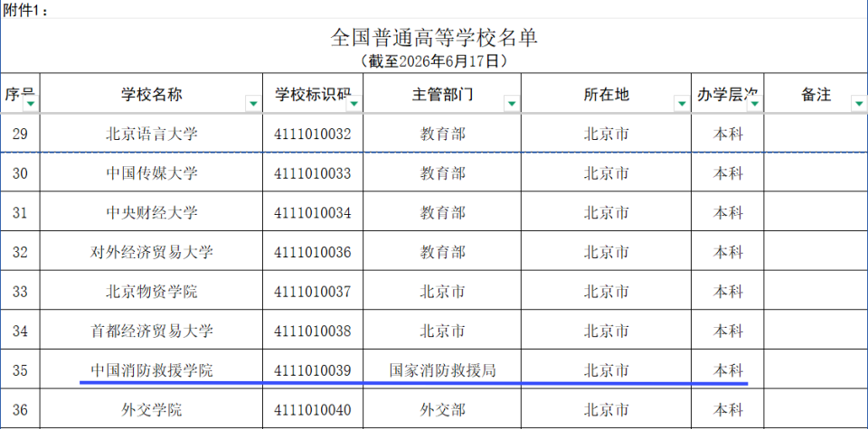Select 教育部 cell in 北京语言大学 row
This screenshot has height=429, width=868.
(x=442, y=134)
